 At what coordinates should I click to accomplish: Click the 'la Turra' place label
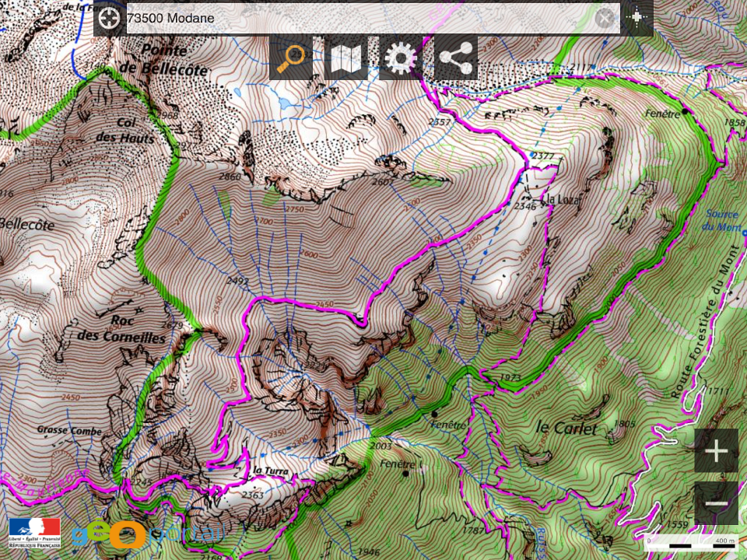coord(270,471)
